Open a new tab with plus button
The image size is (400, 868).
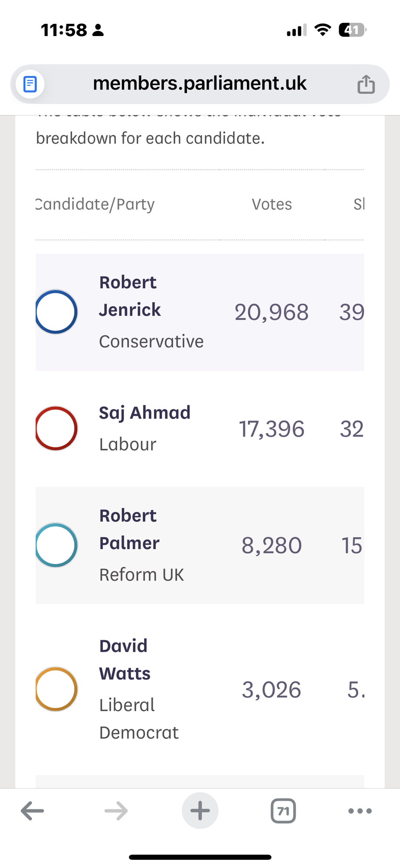pos(200,810)
